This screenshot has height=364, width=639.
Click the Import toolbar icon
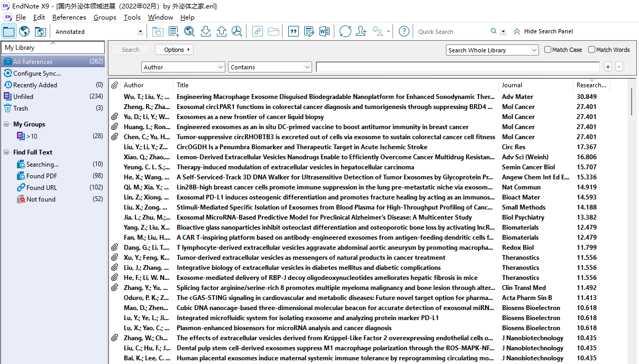pyautogui.click(x=206, y=31)
